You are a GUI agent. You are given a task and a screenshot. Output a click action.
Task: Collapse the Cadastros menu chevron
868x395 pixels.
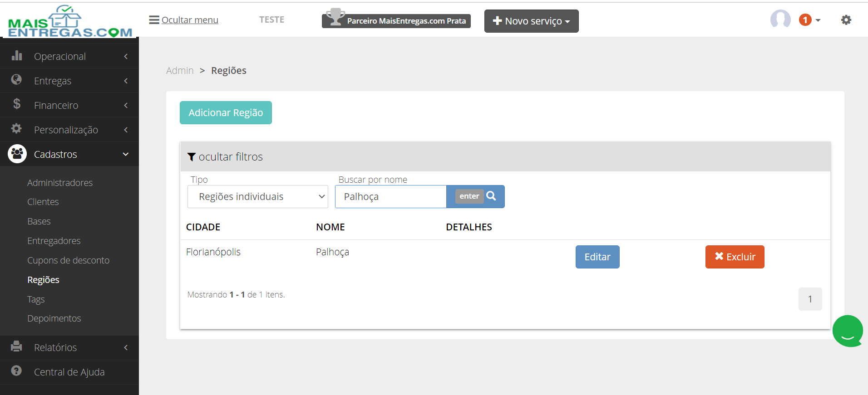coord(126,154)
